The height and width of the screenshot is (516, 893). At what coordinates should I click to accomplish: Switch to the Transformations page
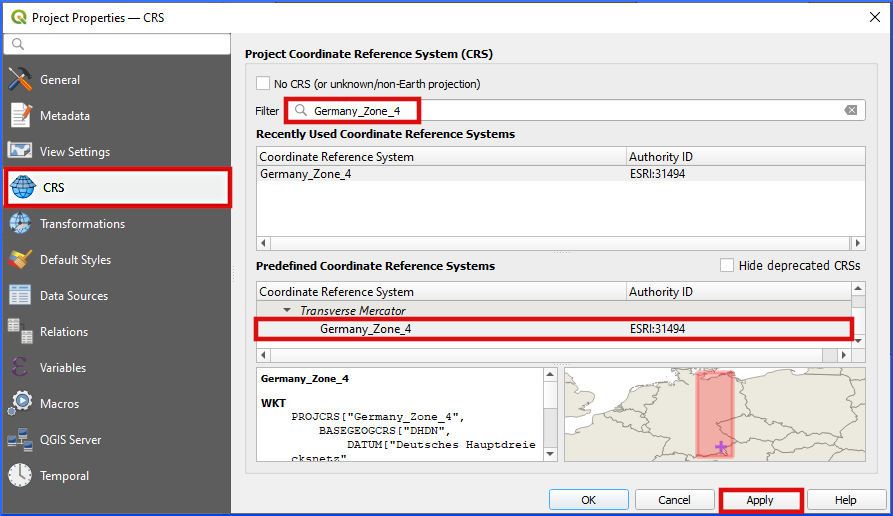click(x=83, y=224)
